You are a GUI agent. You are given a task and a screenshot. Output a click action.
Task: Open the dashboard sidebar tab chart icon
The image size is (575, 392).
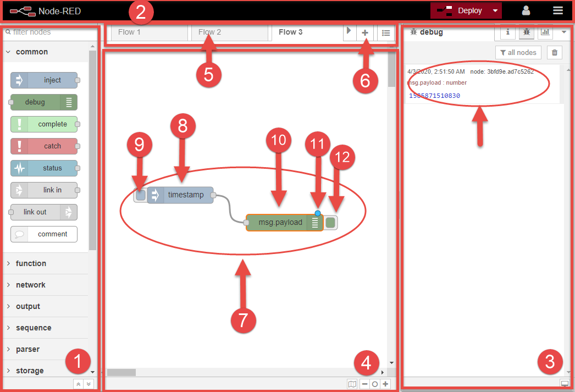(545, 32)
